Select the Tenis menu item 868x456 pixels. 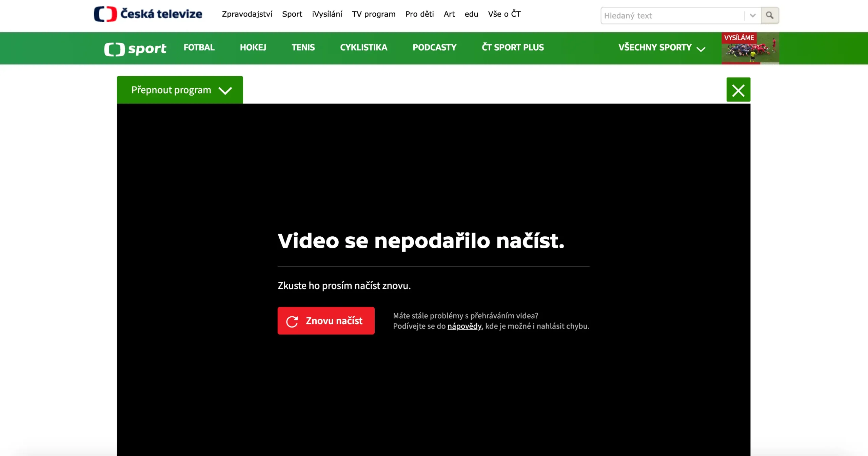coord(303,47)
